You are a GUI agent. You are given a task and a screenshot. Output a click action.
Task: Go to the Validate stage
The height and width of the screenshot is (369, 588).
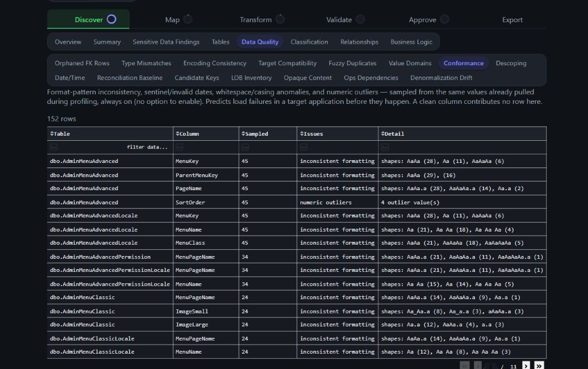pos(345,19)
